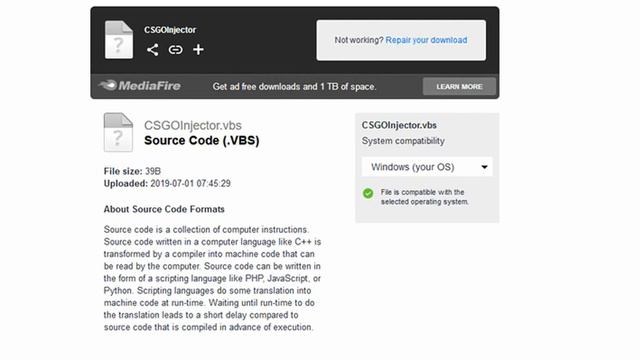Screen dimensions: 640x360
Task: Click the MediaFire logo
Action: pyautogui.click(x=139, y=86)
